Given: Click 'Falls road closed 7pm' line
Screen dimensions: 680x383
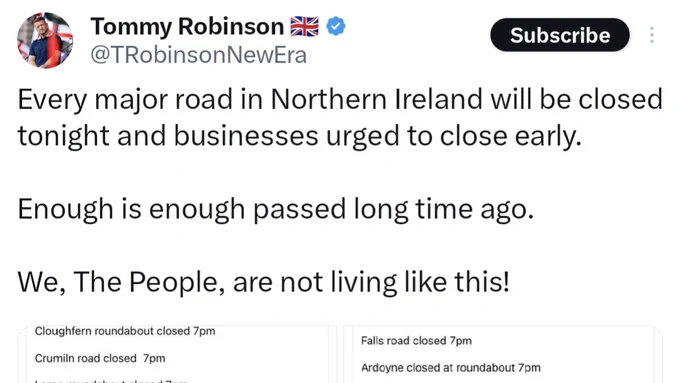Looking at the screenshot, I should click(x=416, y=340).
